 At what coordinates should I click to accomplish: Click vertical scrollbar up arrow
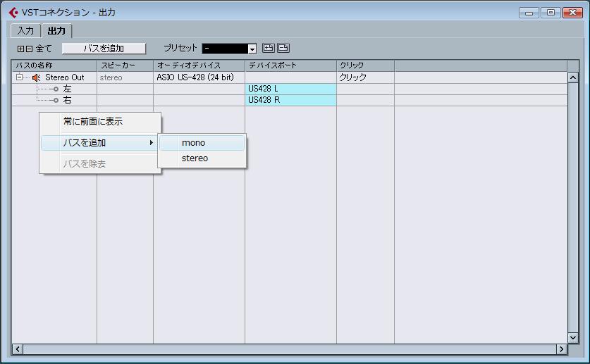[x=572, y=77]
